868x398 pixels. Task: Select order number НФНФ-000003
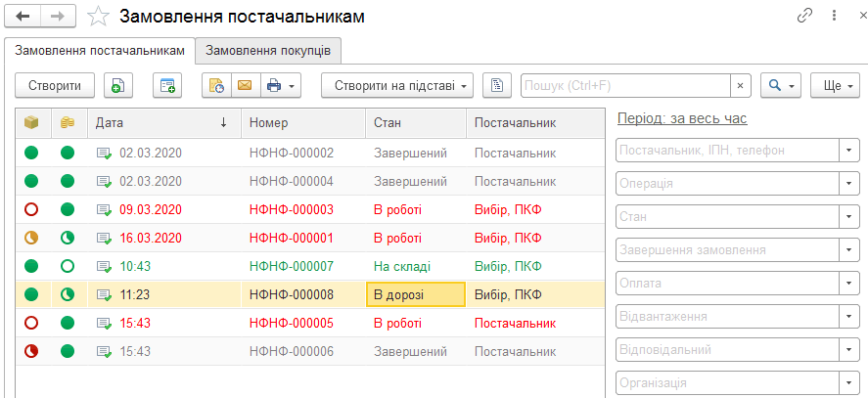point(292,210)
